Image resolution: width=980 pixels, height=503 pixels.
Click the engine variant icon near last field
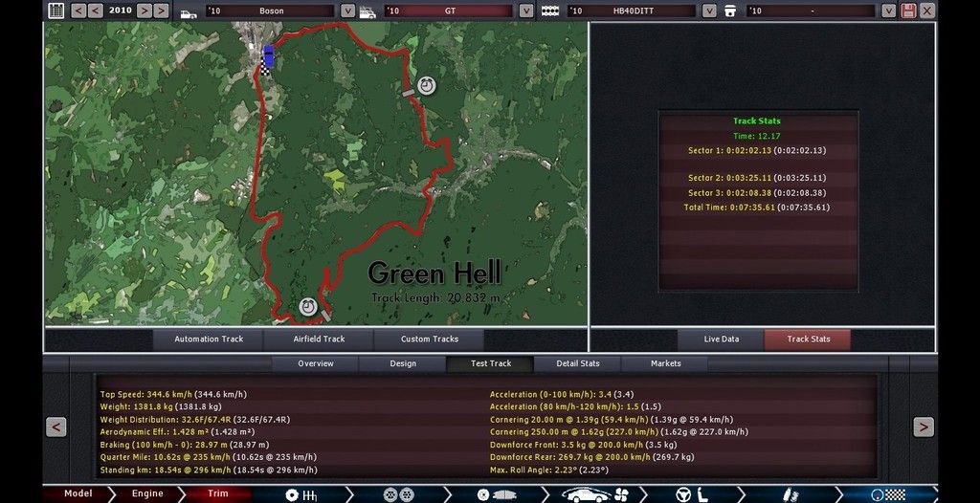tap(730, 11)
